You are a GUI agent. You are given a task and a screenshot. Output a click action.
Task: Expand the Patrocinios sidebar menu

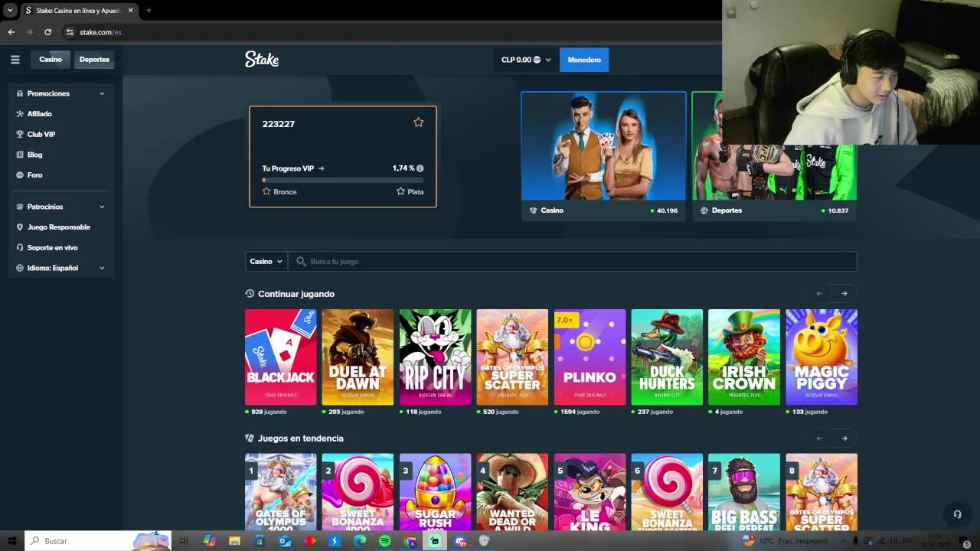pos(60,207)
